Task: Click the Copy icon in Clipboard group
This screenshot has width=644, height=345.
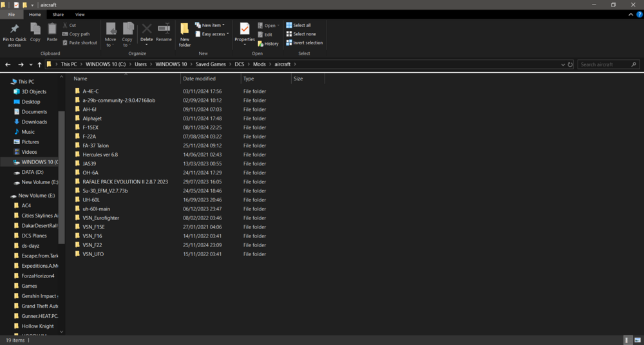Action: (x=35, y=29)
